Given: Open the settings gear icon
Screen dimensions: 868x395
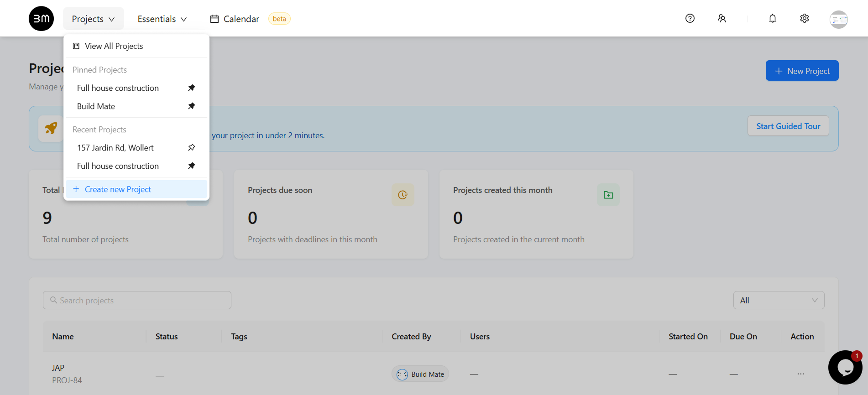Looking at the screenshot, I should pyautogui.click(x=805, y=18).
